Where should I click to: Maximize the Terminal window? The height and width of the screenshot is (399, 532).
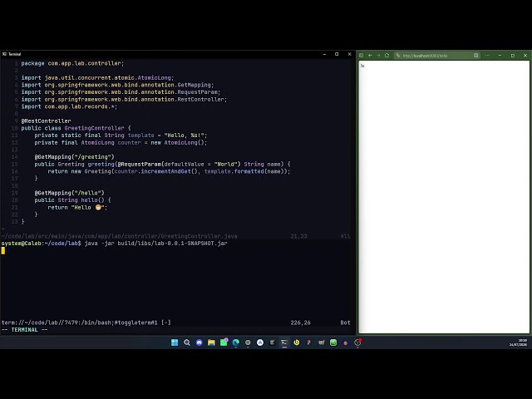click(x=337, y=54)
